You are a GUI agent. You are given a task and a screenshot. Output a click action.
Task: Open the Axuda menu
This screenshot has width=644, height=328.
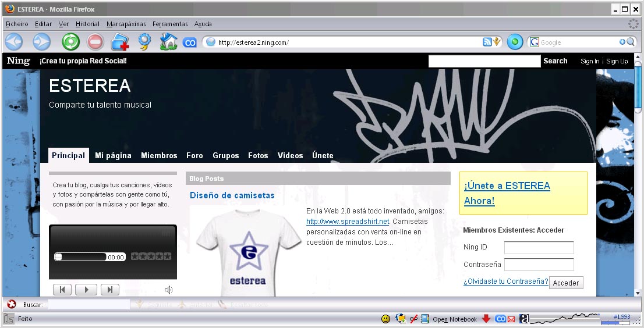pos(203,24)
